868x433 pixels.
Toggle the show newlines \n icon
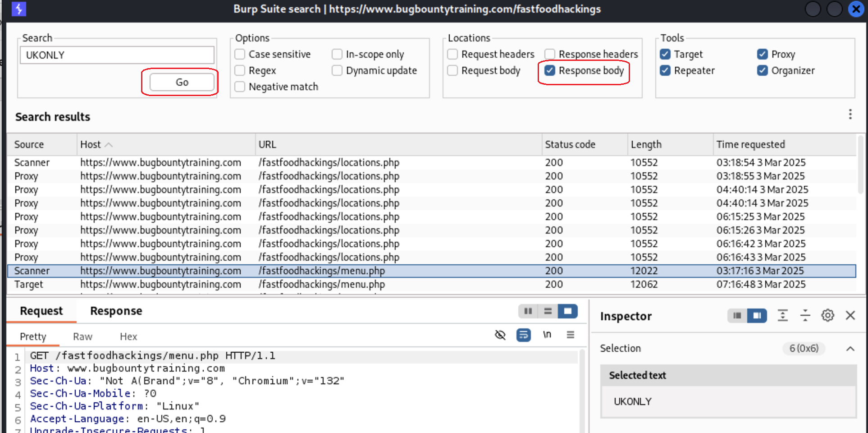click(x=547, y=335)
